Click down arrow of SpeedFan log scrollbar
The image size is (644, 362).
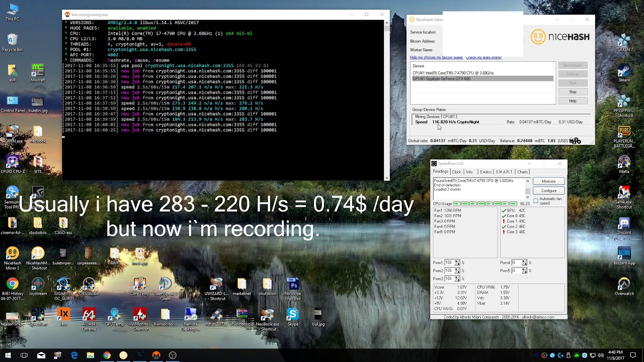[528, 196]
